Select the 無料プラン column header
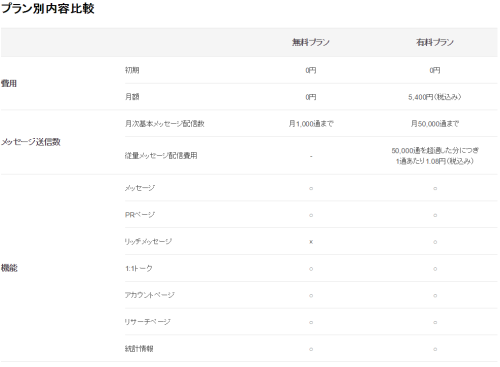Screen dimensions: 500x367 tap(311, 42)
